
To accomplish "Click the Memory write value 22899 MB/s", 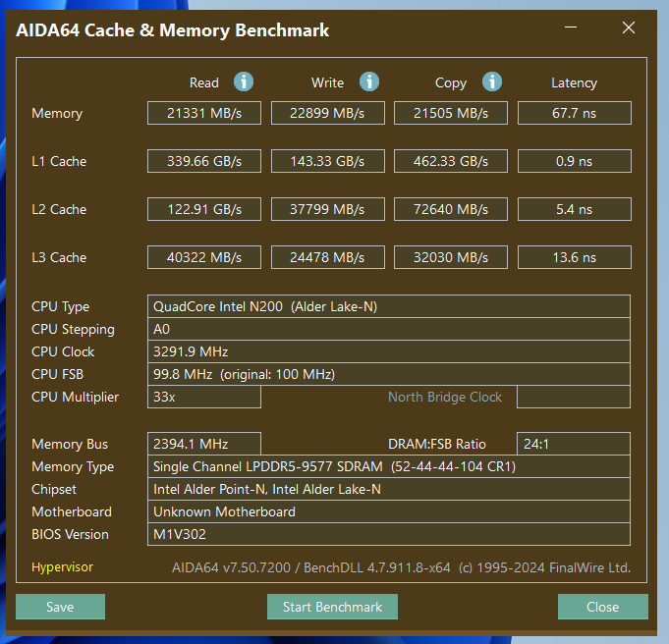I will point(328,113).
